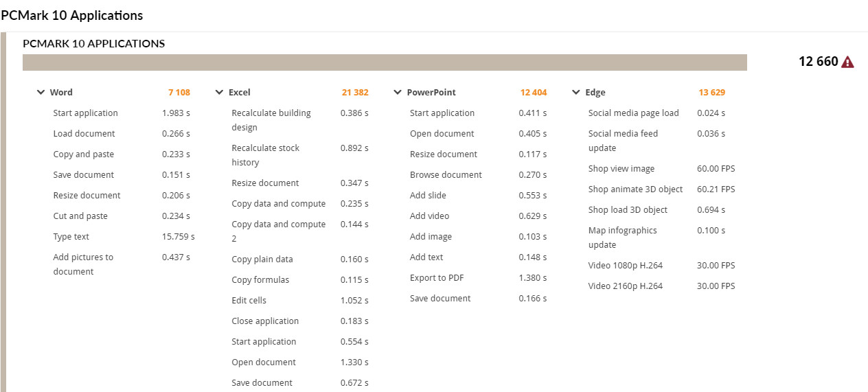Click Shop load 3D object row
This screenshot has height=392, width=868.
coord(656,209)
